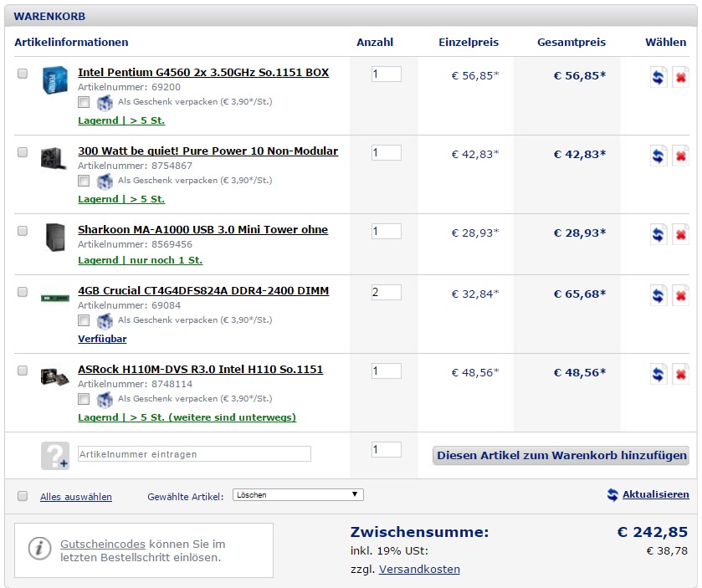Tick gift wrap checkbox for ASRock H110M-DVS

[84, 399]
